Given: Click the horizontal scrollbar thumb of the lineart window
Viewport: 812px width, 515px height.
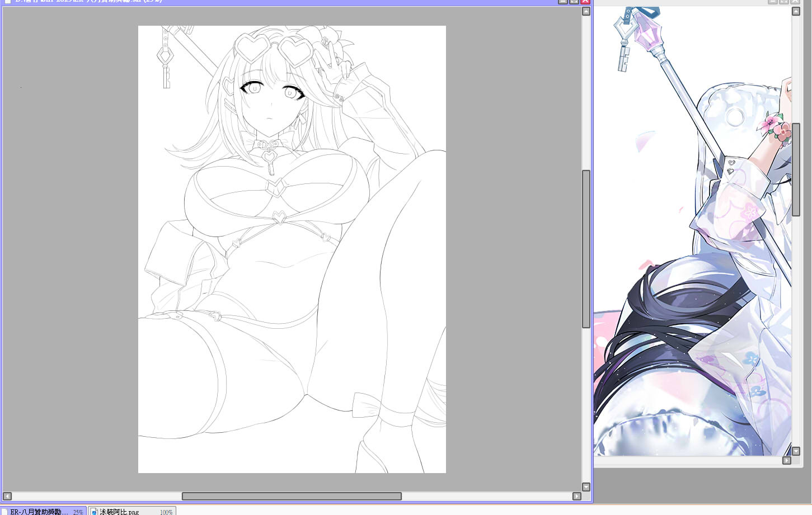Looking at the screenshot, I should (292, 496).
